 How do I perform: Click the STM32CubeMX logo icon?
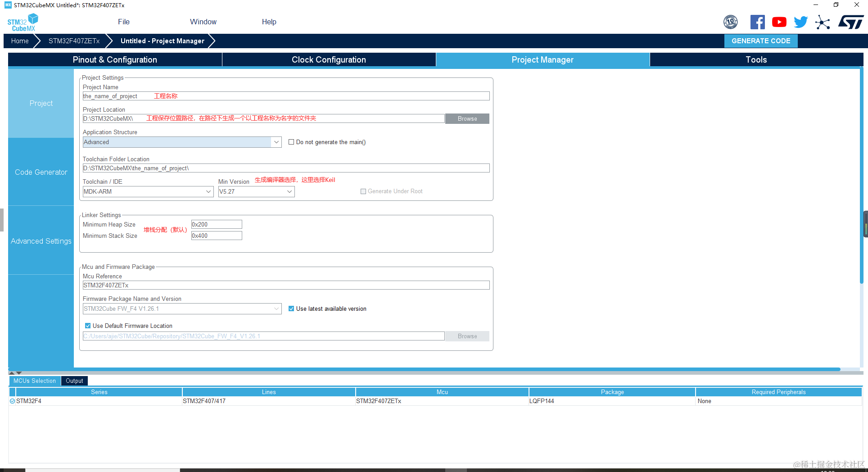23,23
